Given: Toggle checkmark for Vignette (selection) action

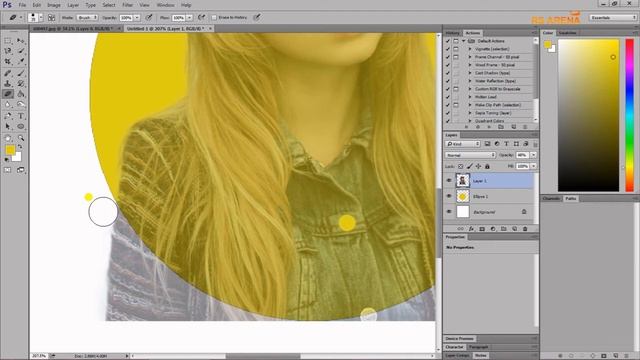Looking at the screenshot, I should [448, 49].
